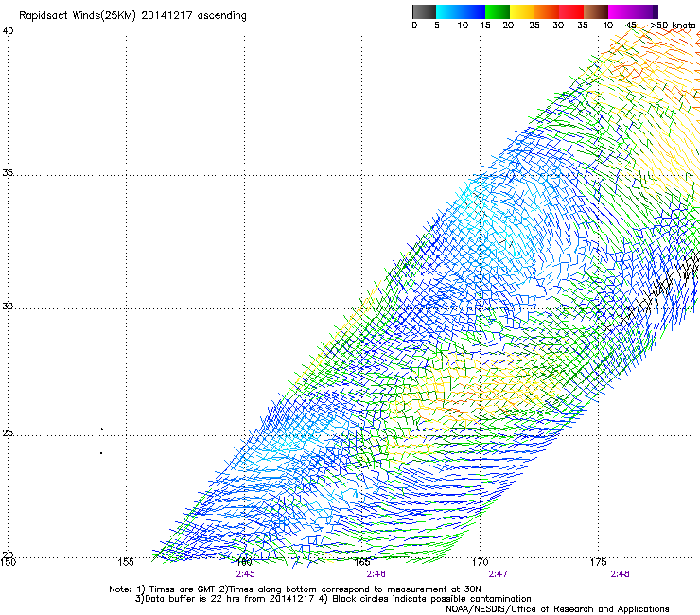700x615 pixels.
Task: Click the latitude label 25
Action: pyautogui.click(x=8, y=432)
